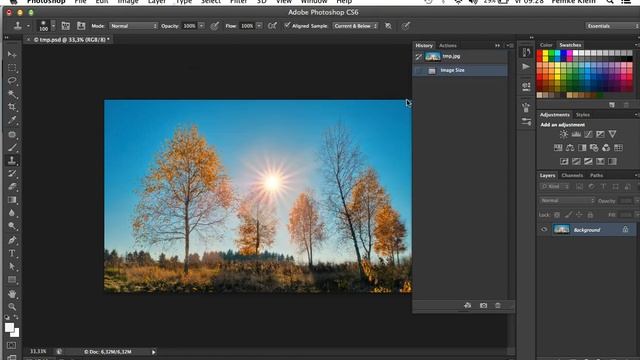Open the Opacity slider arrow in options bar
This screenshot has width=640, height=360.
201,26
